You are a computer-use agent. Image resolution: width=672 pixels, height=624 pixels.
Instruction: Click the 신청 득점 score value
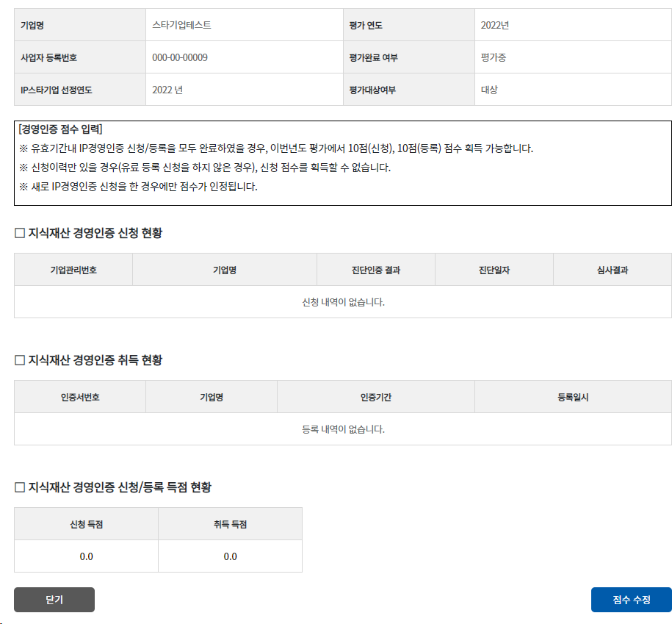[87, 556]
